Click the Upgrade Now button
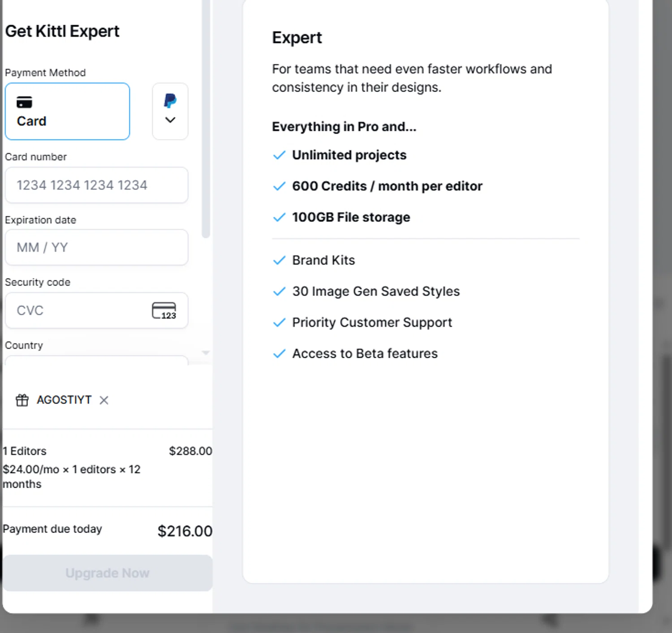This screenshot has width=672, height=633. (108, 573)
